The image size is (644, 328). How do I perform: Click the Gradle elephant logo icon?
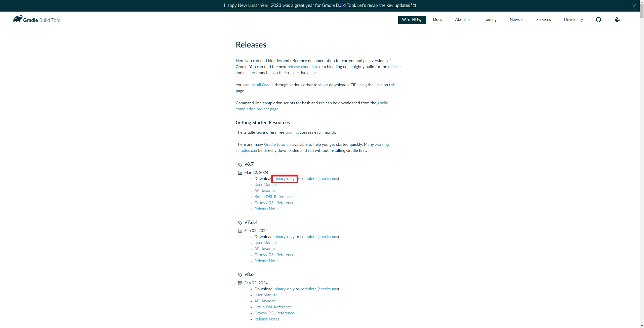click(x=17, y=19)
